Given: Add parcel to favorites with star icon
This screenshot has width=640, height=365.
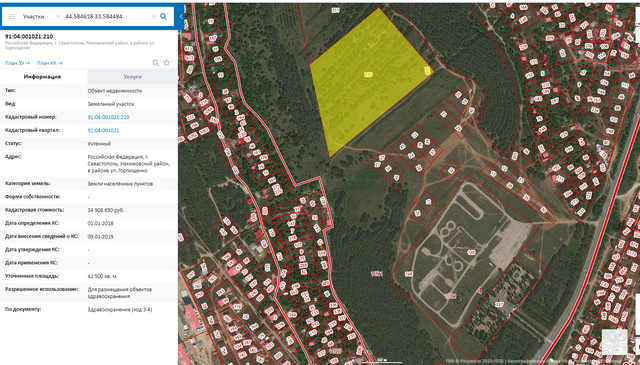Looking at the screenshot, I should tap(167, 63).
